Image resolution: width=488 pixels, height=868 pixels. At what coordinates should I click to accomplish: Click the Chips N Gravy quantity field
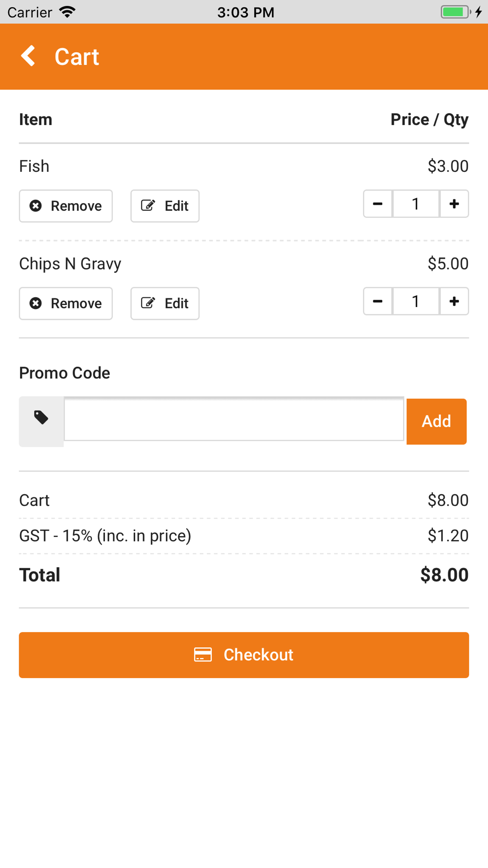[416, 302]
